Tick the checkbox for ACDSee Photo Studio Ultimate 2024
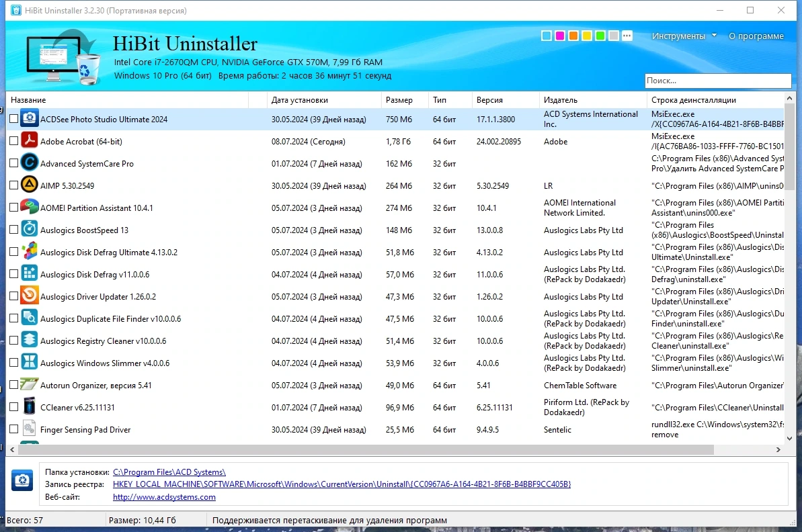Image resolution: width=802 pixels, height=532 pixels. tap(14, 119)
